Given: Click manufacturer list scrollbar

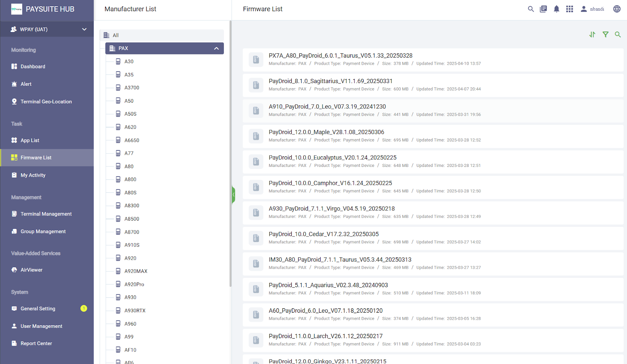Looking at the screenshot, I should pyautogui.click(x=230, y=154).
